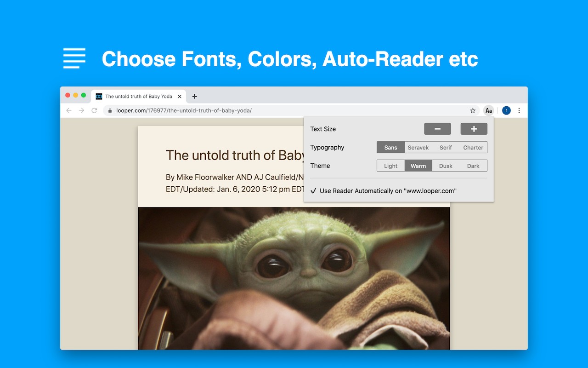Screen dimensions: 588x368
Task: Click the looper favicon on the tab
Action: click(x=99, y=97)
